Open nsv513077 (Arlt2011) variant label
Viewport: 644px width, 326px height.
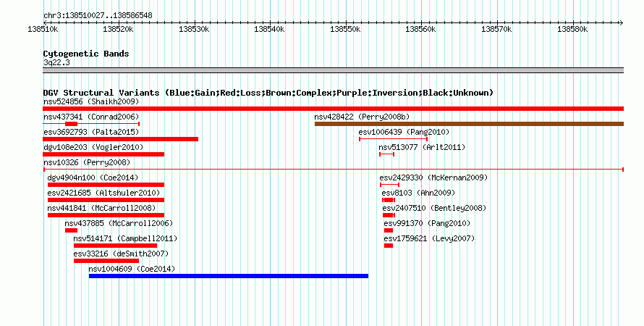[x=422, y=147]
